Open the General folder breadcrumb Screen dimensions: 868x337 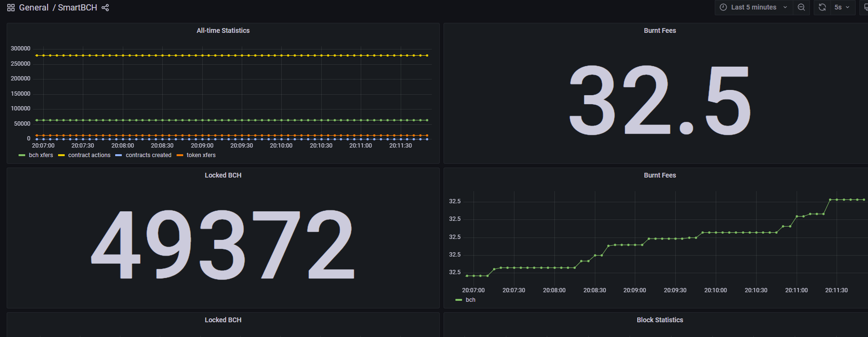click(34, 8)
